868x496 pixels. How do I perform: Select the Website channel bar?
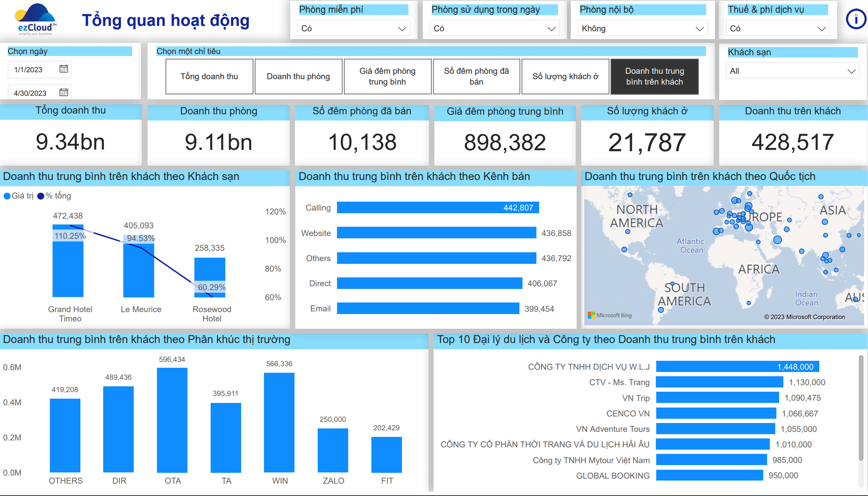tap(437, 233)
